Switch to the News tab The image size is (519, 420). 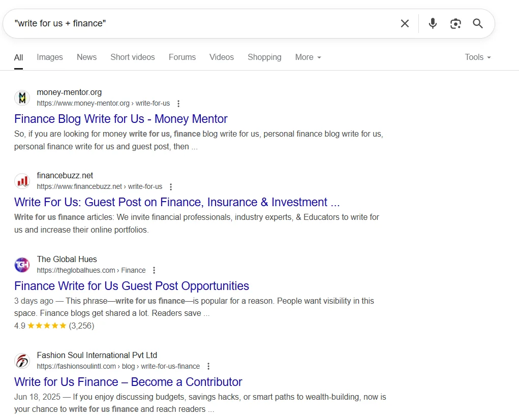86,57
